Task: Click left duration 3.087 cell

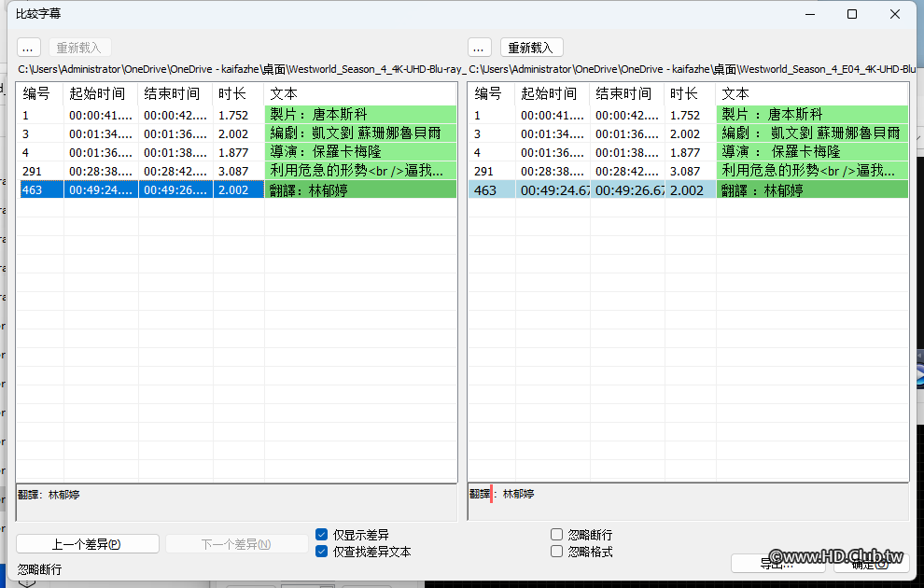Action: point(239,171)
